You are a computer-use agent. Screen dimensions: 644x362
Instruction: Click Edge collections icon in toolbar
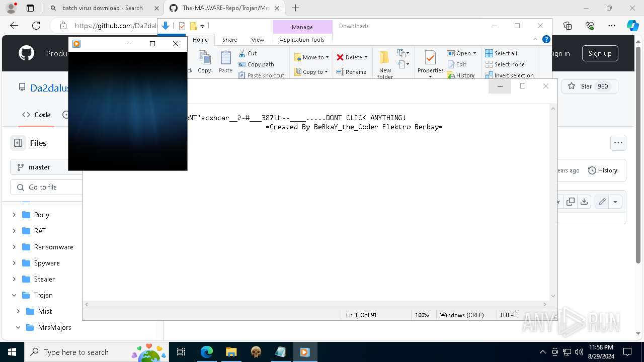[x=568, y=26]
